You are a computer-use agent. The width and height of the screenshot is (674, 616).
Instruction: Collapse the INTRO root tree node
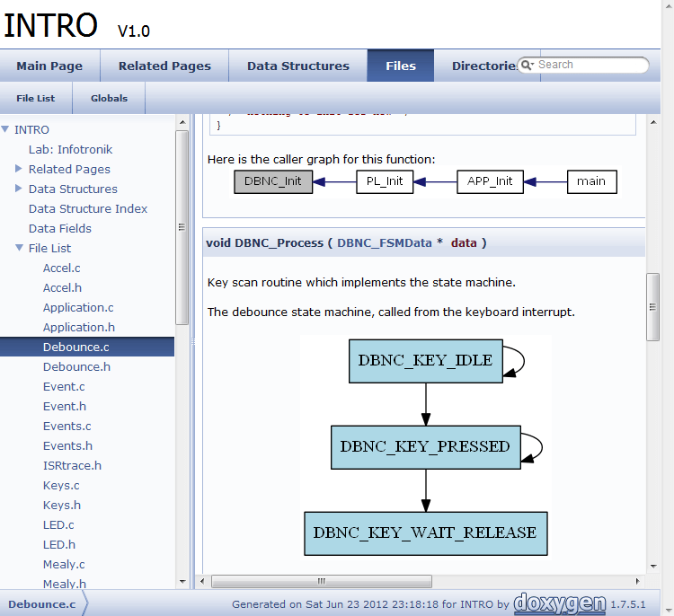point(5,129)
